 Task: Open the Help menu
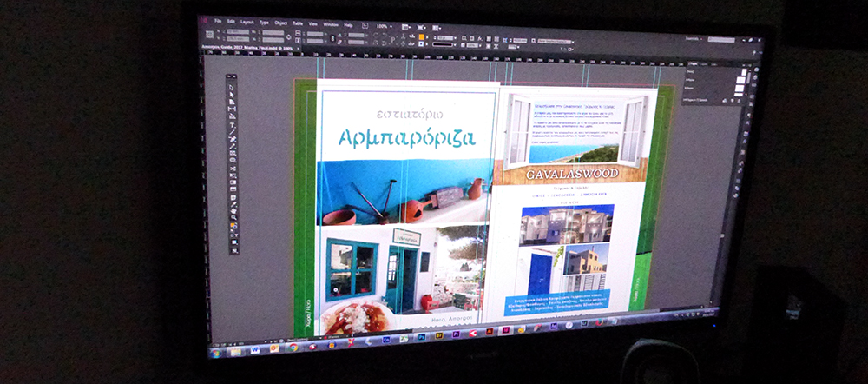click(348, 25)
